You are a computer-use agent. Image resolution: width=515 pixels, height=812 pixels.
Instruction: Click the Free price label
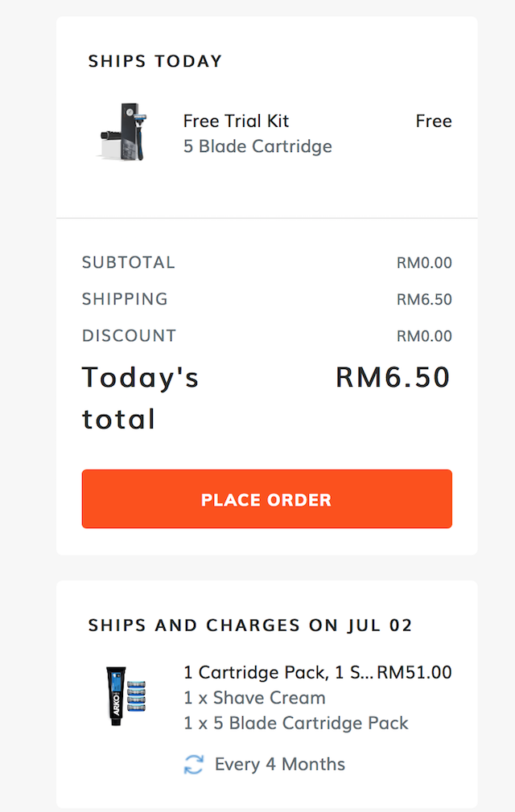(433, 121)
